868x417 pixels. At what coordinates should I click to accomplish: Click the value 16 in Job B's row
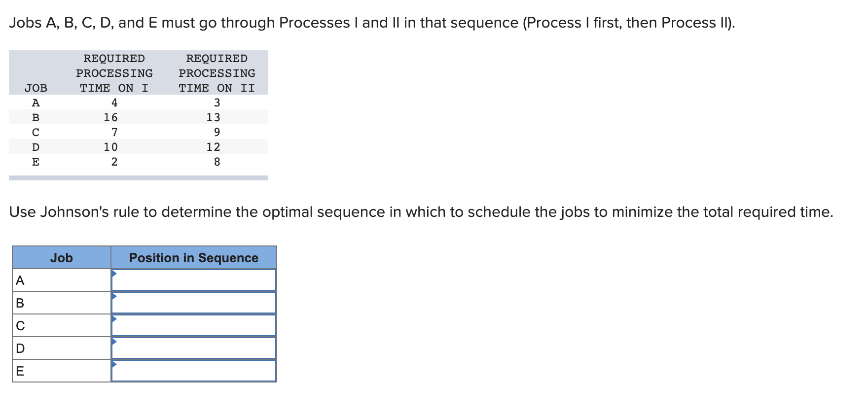tap(110, 117)
